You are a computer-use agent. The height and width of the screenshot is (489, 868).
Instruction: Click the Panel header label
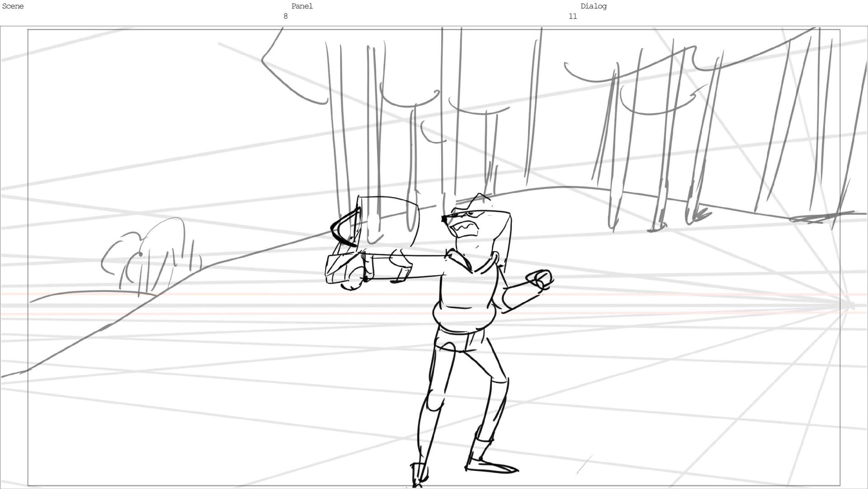302,6
